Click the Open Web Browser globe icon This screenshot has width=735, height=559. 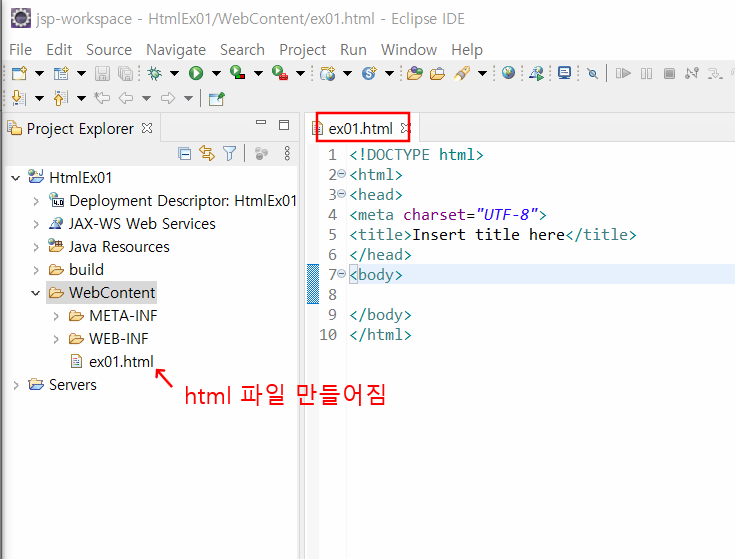pyautogui.click(x=508, y=73)
